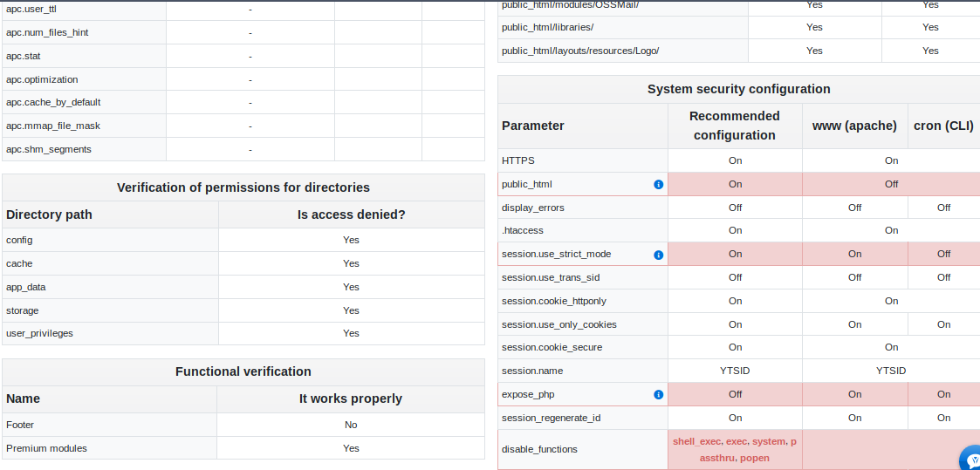Click the cron (CLI) column header
The width and height of the screenshot is (980, 470).
coord(943,126)
